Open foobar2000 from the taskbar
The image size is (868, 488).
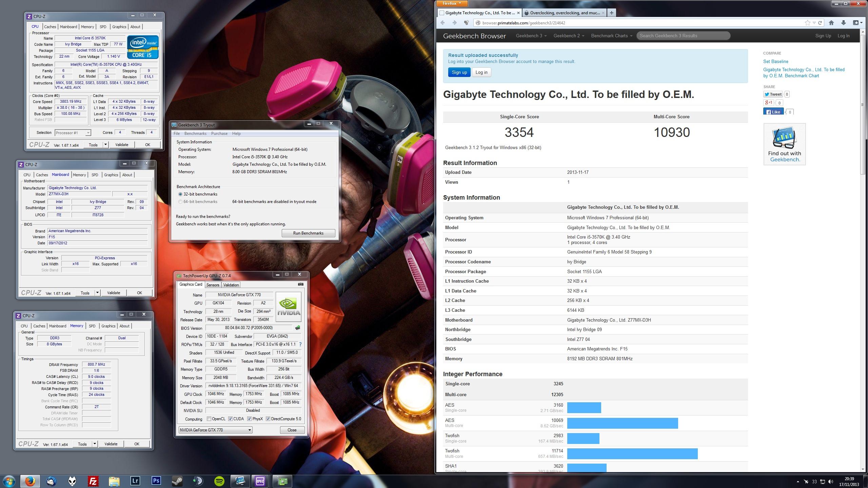(72, 481)
